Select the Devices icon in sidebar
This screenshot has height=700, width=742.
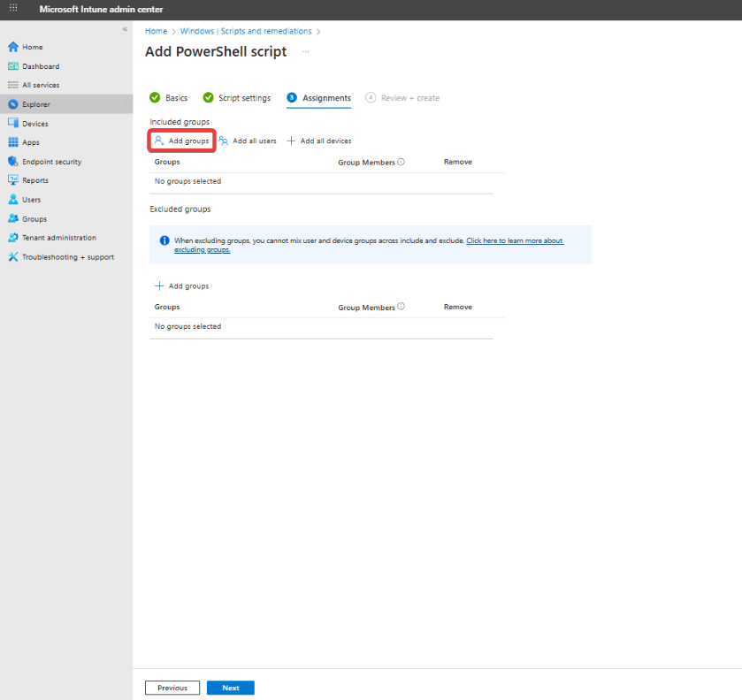[x=13, y=124]
